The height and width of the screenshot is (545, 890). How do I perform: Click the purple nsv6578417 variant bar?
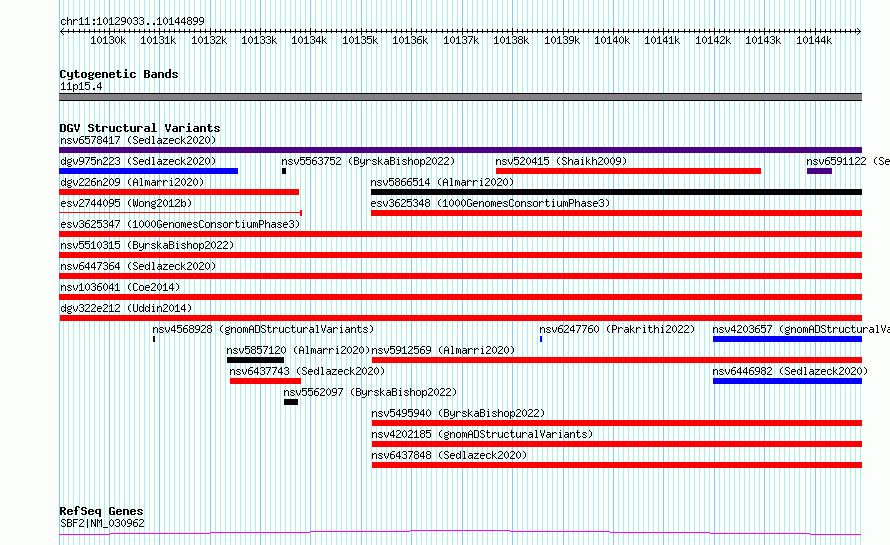pos(460,150)
